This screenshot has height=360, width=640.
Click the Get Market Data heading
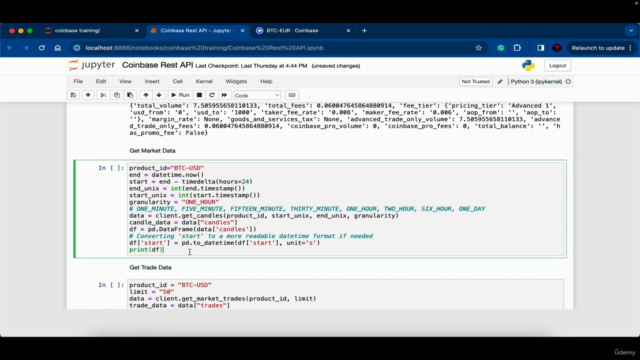(152, 151)
